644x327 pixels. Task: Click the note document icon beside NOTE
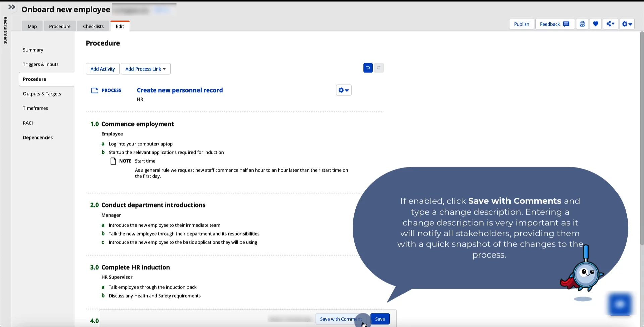[113, 161]
